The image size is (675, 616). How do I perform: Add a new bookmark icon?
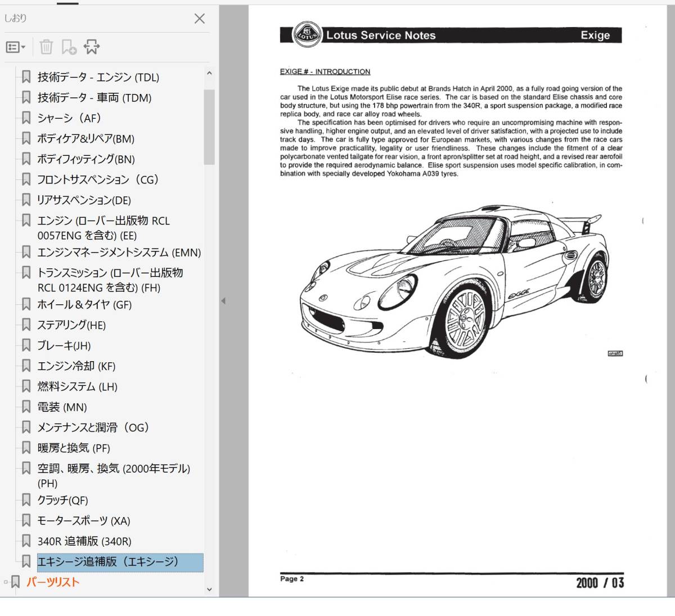coord(69,47)
